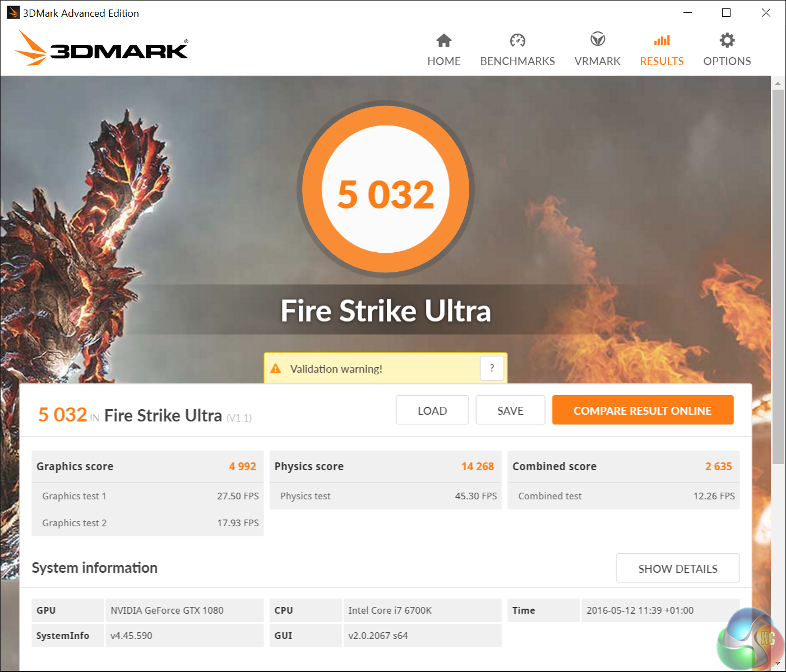The height and width of the screenshot is (672, 786).
Task: Click the 3DMark title bar app icon
Action: click(x=13, y=13)
